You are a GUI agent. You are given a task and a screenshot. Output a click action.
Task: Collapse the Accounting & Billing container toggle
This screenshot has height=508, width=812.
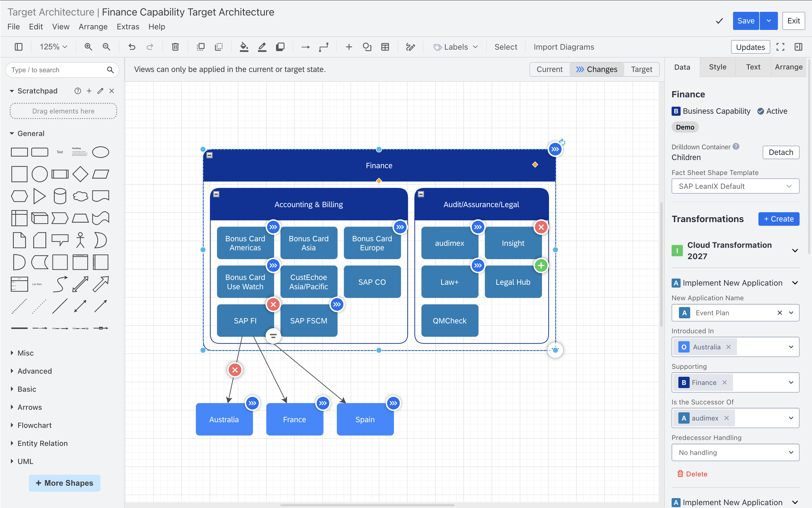[217, 194]
